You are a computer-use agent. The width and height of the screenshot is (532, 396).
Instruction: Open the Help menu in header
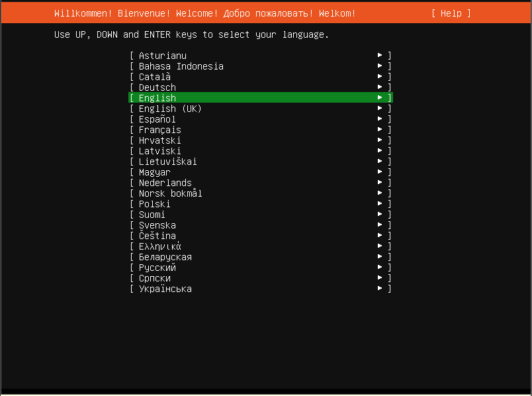(451, 13)
